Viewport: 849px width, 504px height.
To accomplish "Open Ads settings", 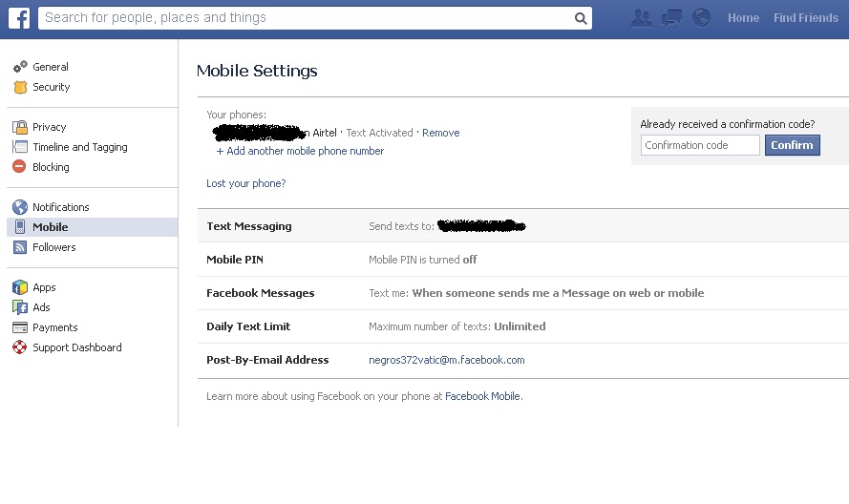I will pos(41,307).
